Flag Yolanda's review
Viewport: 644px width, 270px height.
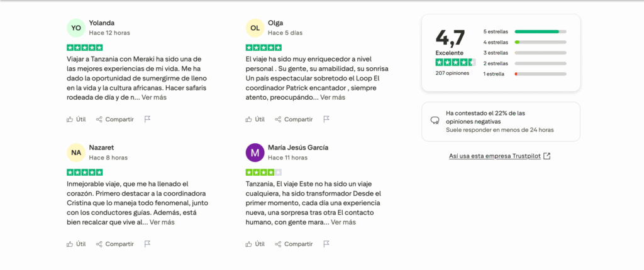click(x=147, y=119)
